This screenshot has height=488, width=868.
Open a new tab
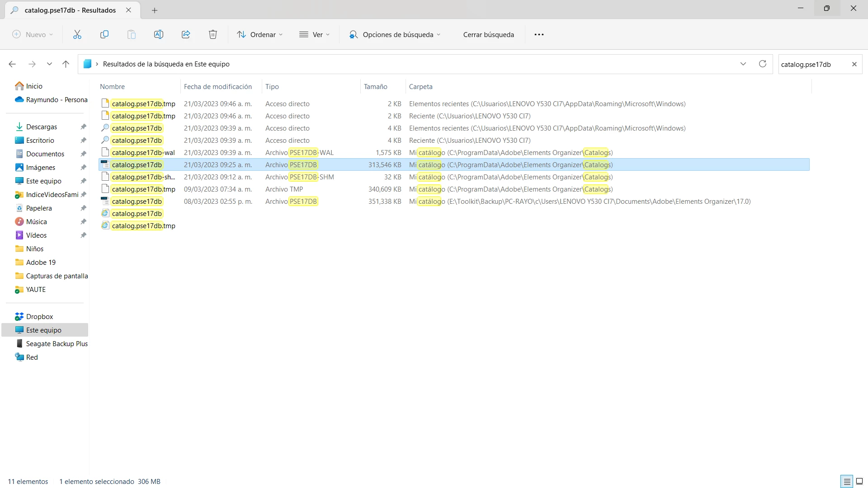tap(155, 10)
